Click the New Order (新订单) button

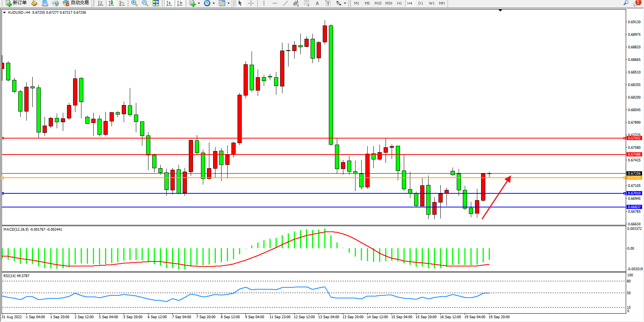click(x=16, y=3)
